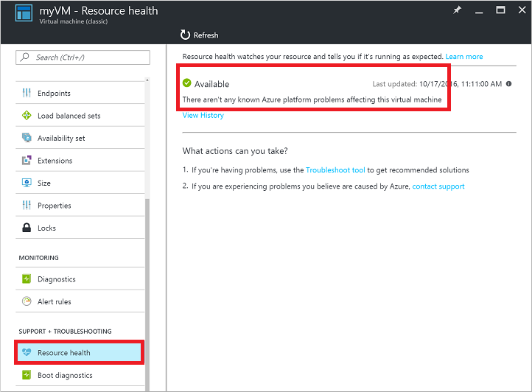Click the Extensions puzzle icon

pyautogui.click(x=27, y=160)
